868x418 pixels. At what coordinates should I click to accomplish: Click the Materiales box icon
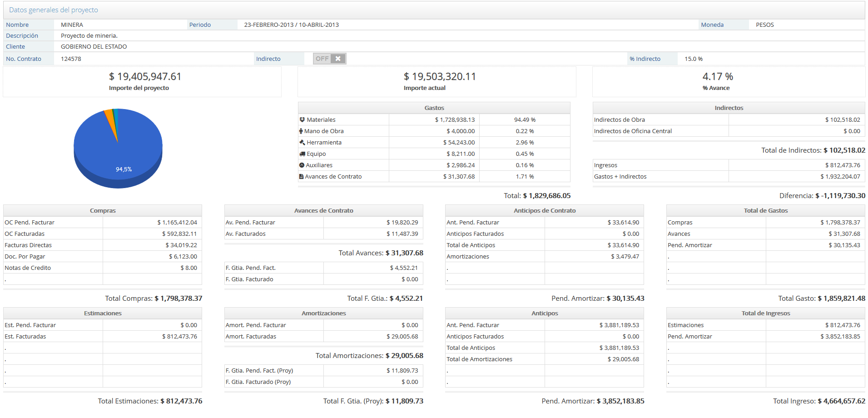click(302, 120)
